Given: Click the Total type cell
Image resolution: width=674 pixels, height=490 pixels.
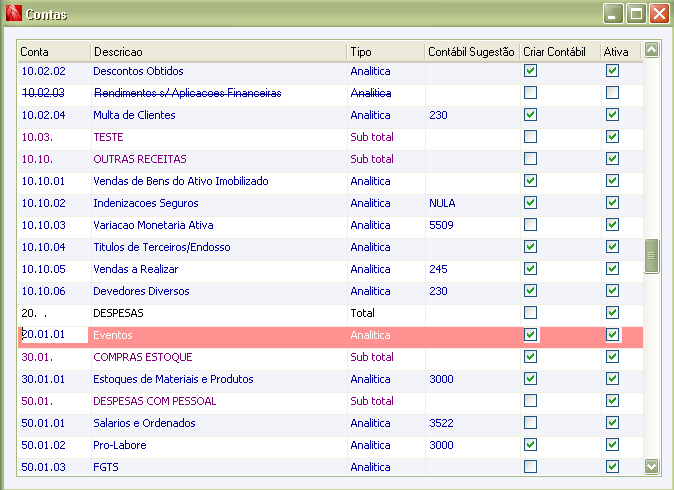Looking at the screenshot, I should point(363,313).
